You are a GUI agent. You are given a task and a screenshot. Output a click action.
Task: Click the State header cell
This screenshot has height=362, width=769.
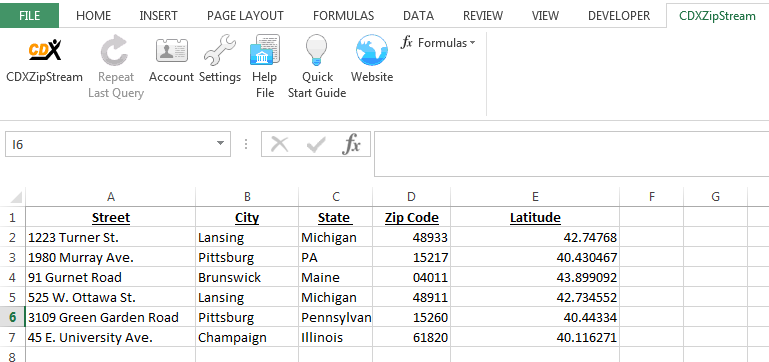[335, 217]
